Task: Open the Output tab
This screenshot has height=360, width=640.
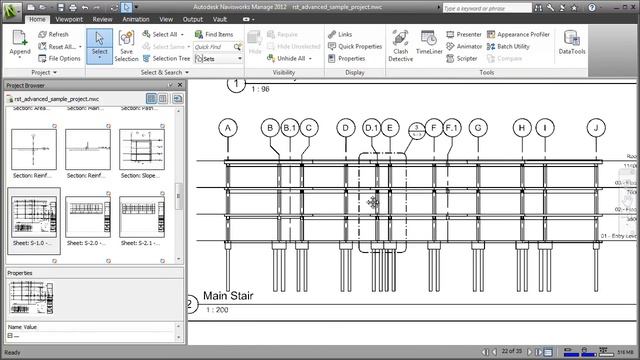Action: click(x=193, y=19)
